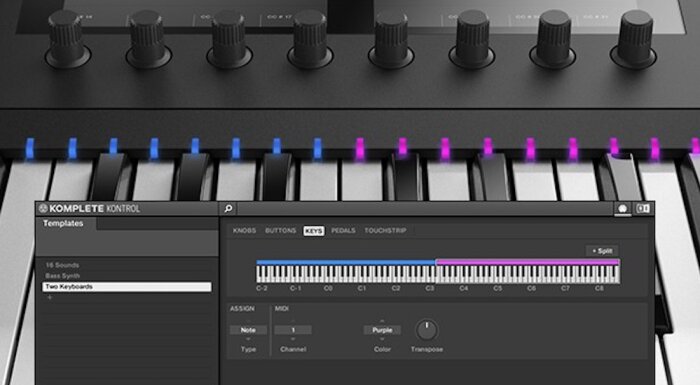Decrease MIDI channel with down arrow
The width and height of the screenshot is (700, 385).
click(293, 339)
